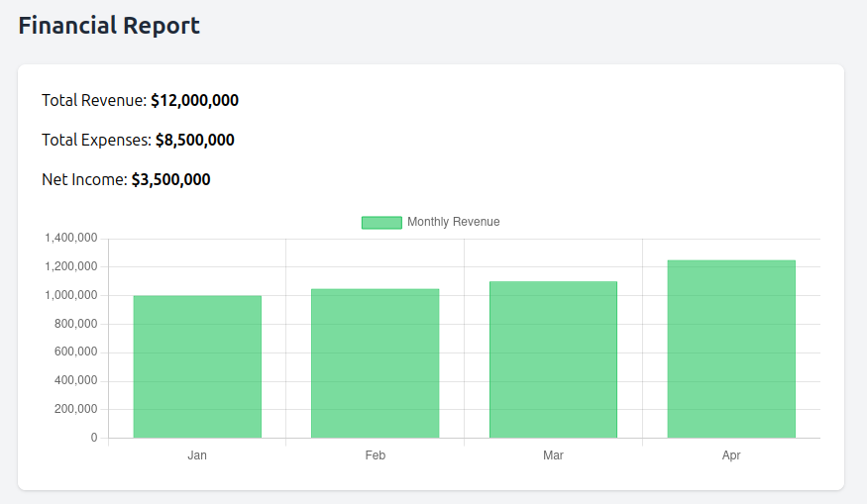Click the 800,000 y-axis tick label
Image resolution: width=867 pixels, height=504 pixels.
(x=75, y=324)
